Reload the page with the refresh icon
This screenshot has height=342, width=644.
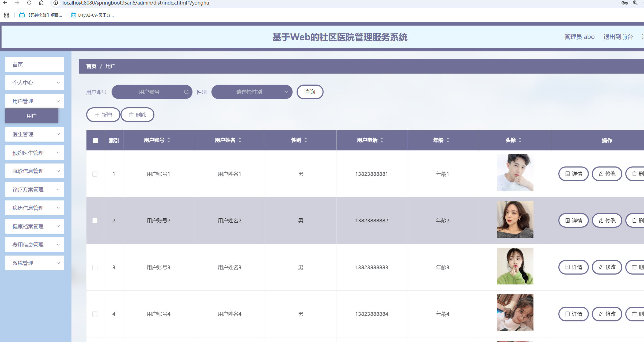(29, 3)
